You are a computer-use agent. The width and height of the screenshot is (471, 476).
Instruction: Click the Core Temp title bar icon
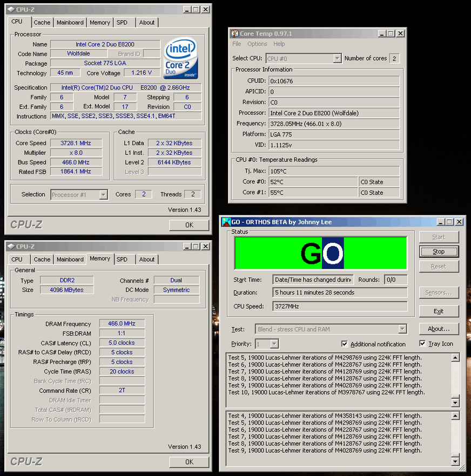coord(234,33)
